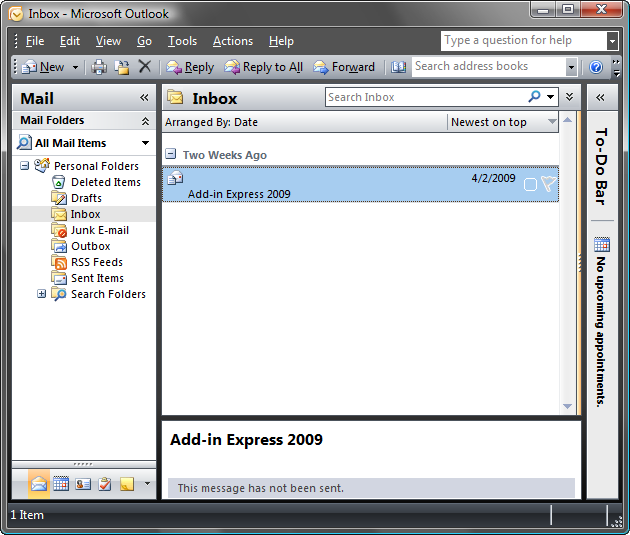Open the Help menu
The height and width of the screenshot is (535, 630).
tap(281, 41)
